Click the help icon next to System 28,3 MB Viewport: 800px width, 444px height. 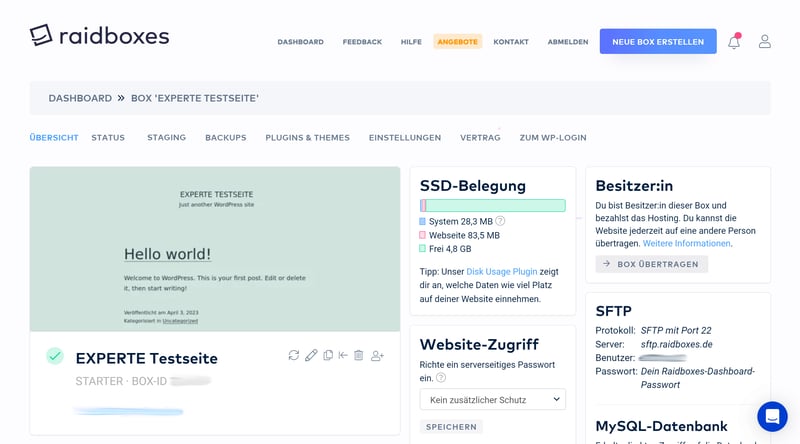click(x=500, y=221)
